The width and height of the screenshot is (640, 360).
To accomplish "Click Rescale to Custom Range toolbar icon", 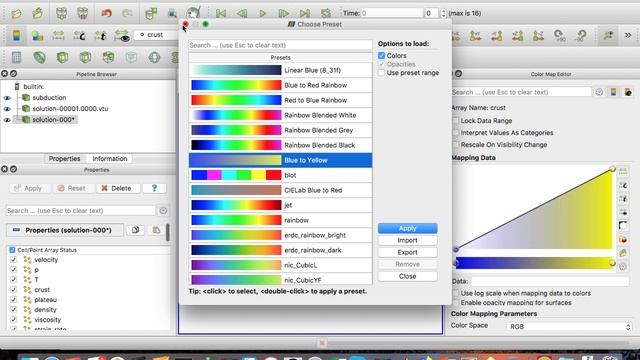I will pyautogui.click(x=80, y=36).
